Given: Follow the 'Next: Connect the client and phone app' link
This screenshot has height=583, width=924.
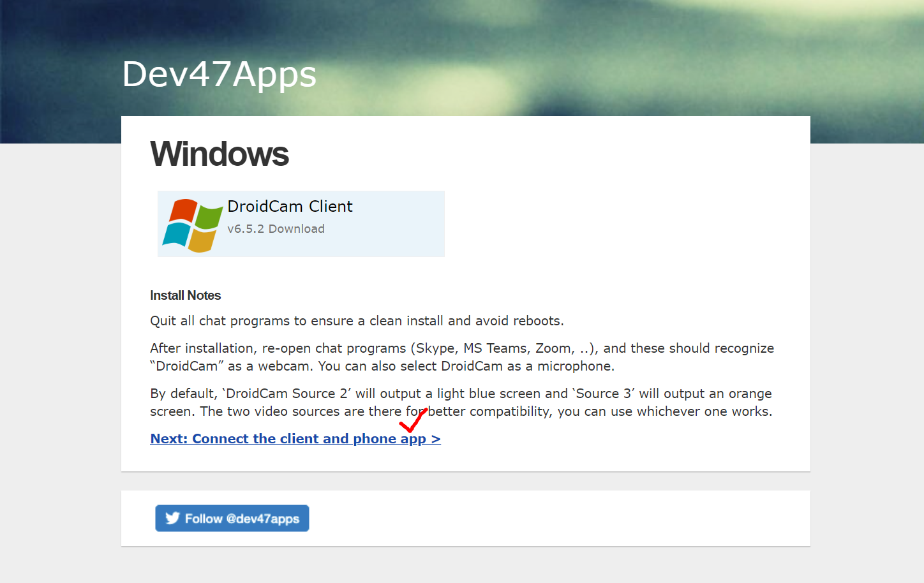Looking at the screenshot, I should coord(295,439).
